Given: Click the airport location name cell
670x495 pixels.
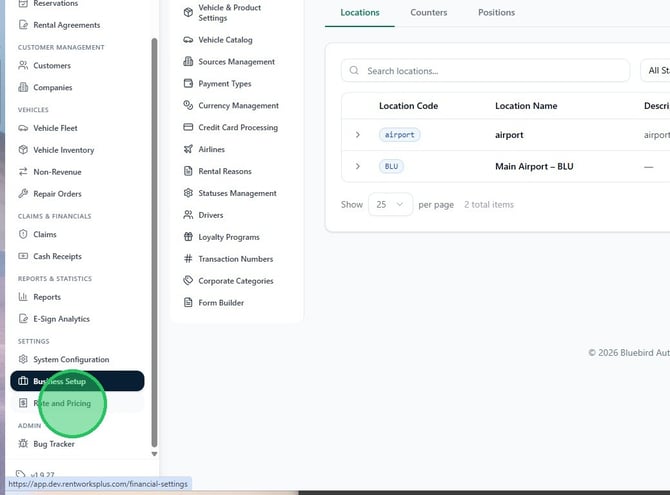Looking at the screenshot, I should click(509, 135).
